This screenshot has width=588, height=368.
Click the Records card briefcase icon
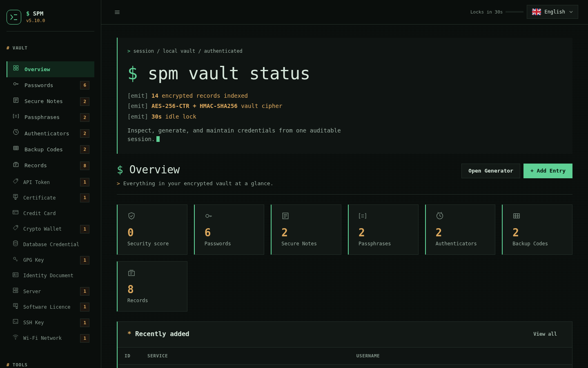tap(131, 273)
